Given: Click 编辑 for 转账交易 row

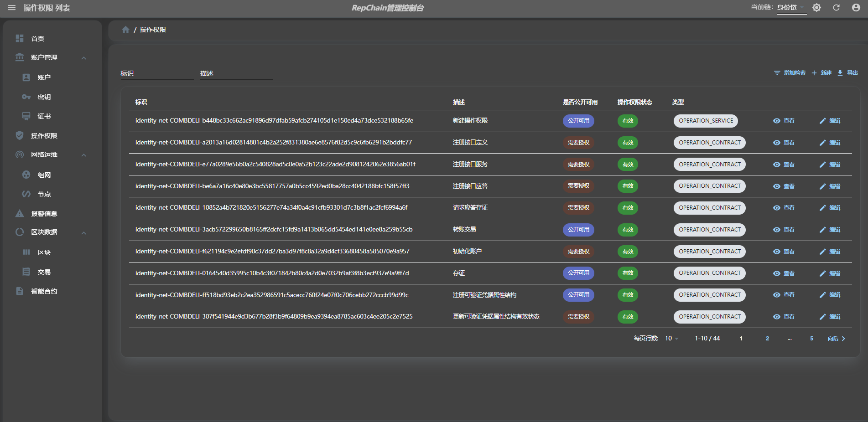Looking at the screenshot, I should point(830,230).
